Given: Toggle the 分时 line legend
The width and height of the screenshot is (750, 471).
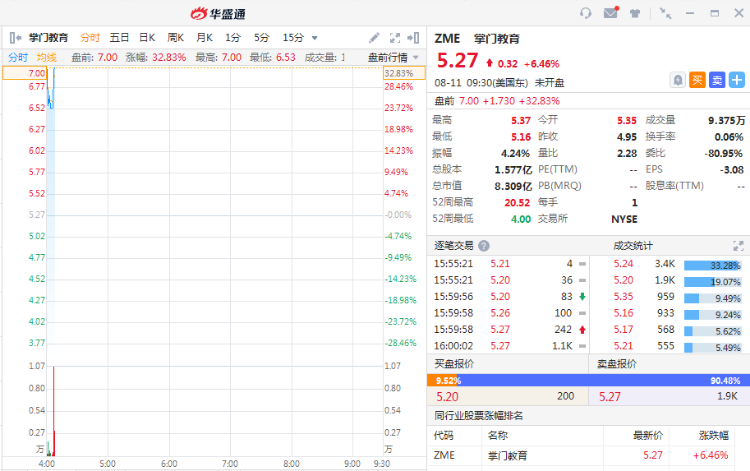Looking at the screenshot, I should point(18,57).
